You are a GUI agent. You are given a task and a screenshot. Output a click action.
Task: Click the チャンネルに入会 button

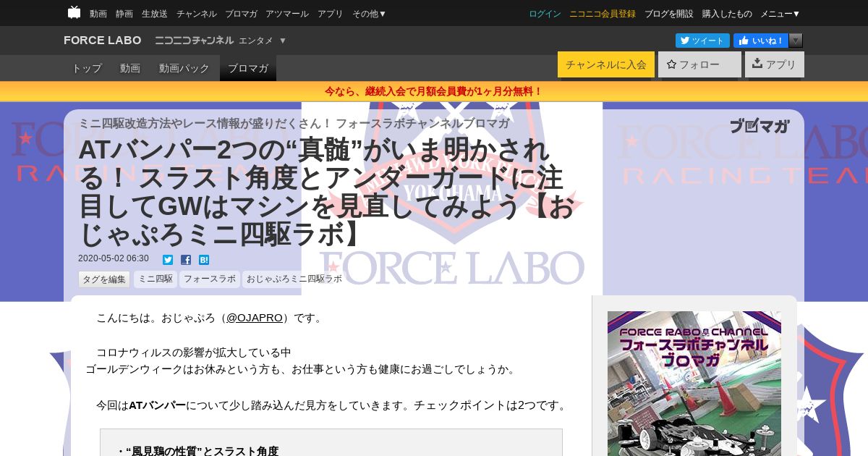[606, 64]
